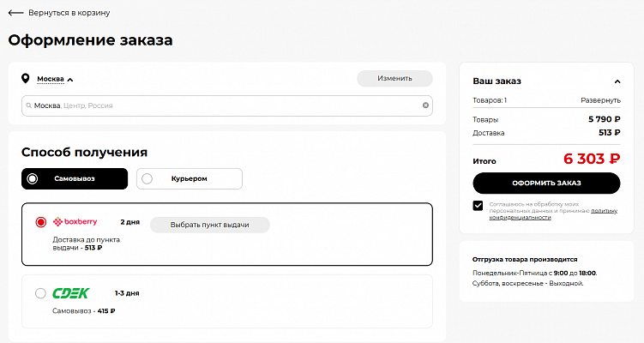Image resolution: width=644 pixels, height=343 pixels.
Task: Click the magnifier icon in the address field
Action: 29,105
